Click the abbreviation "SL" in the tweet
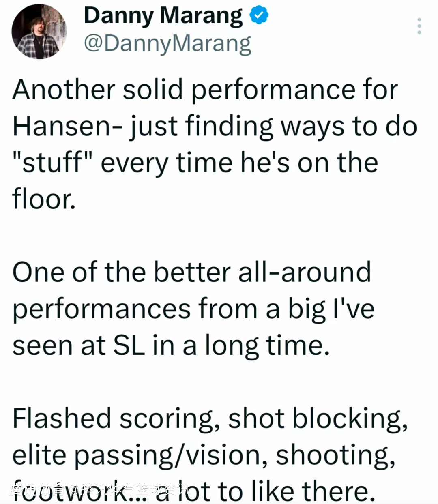This screenshot has height=504, width=438. 129,345
